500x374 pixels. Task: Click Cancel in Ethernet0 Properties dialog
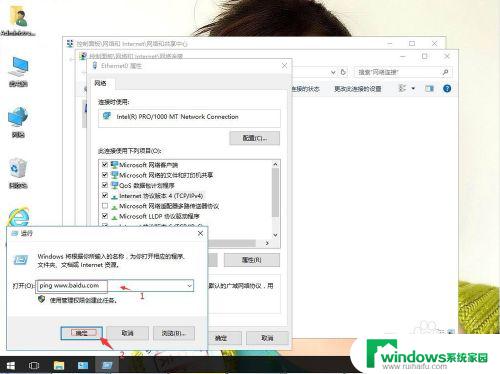(267, 338)
